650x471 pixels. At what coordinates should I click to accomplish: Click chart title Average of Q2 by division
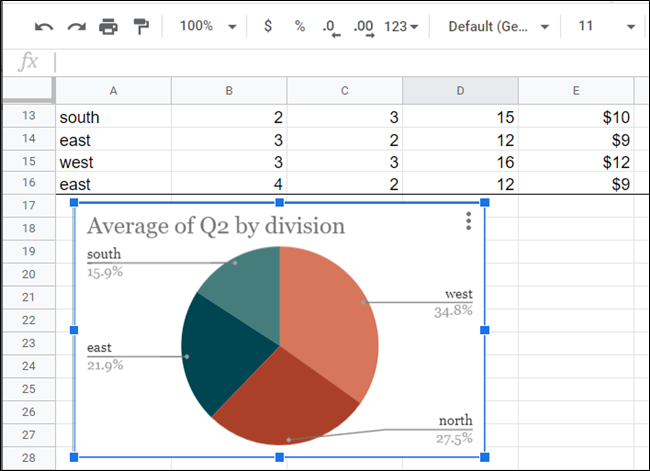click(216, 226)
